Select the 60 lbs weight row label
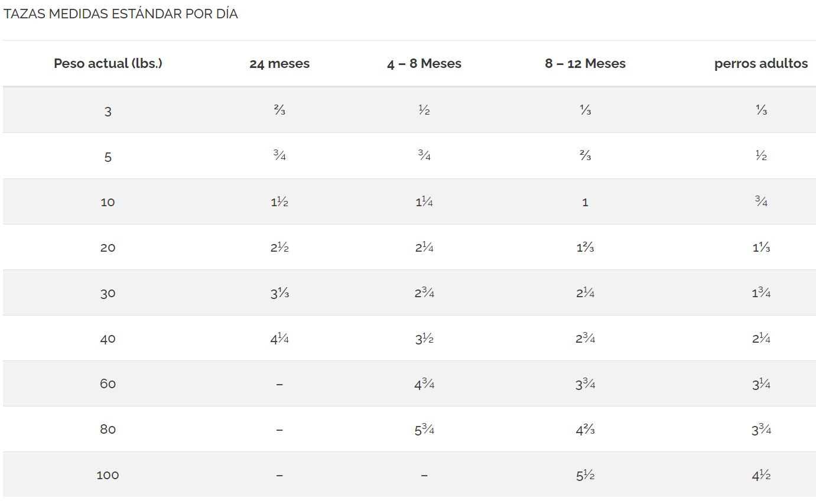This screenshot has height=504, width=816. (108, 384)
